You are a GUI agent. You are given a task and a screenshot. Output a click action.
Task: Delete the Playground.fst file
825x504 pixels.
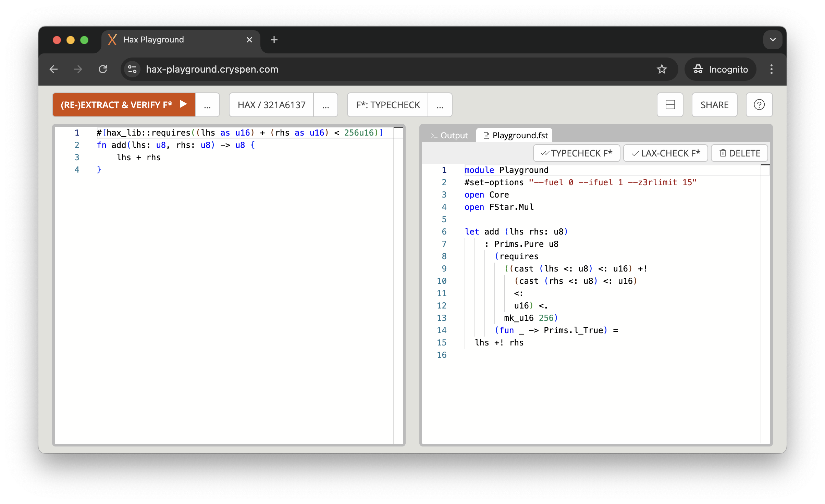(740, 153)
